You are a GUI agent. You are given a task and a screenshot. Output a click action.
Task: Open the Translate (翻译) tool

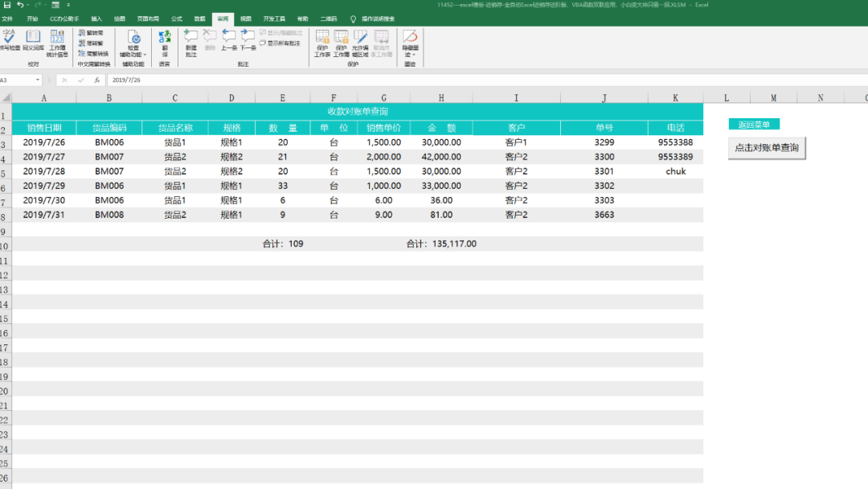point(165,43)
